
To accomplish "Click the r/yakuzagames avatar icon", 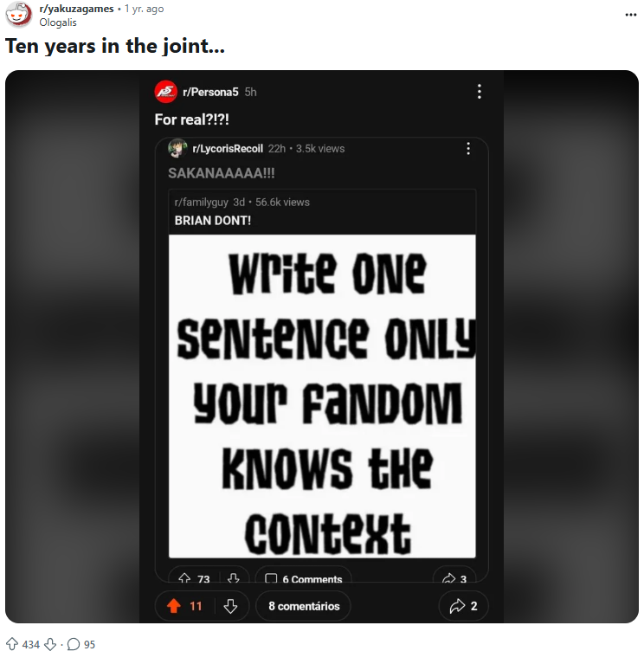I will (x=19, y=16).
